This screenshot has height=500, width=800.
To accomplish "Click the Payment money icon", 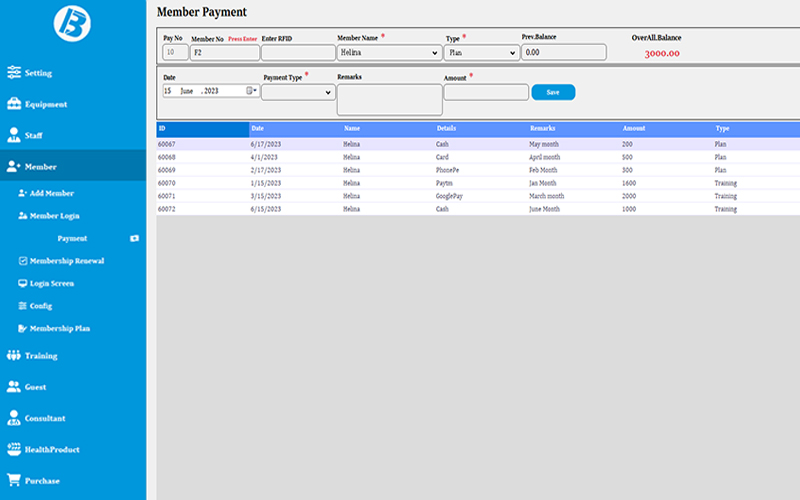I will (x=134, y=238).
